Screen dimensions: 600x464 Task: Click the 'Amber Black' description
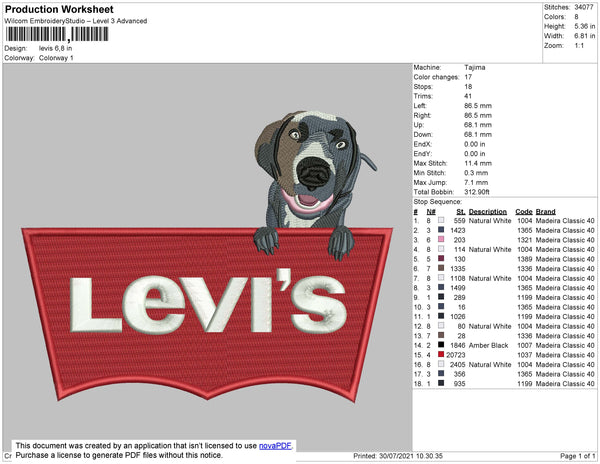tap(488, 345)
